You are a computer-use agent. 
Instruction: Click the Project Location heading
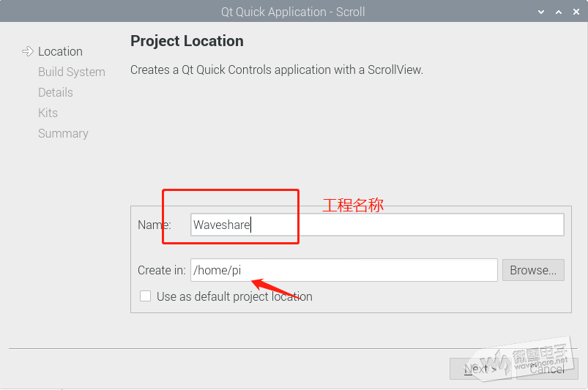pyautogui.click(x=187, y=41)
